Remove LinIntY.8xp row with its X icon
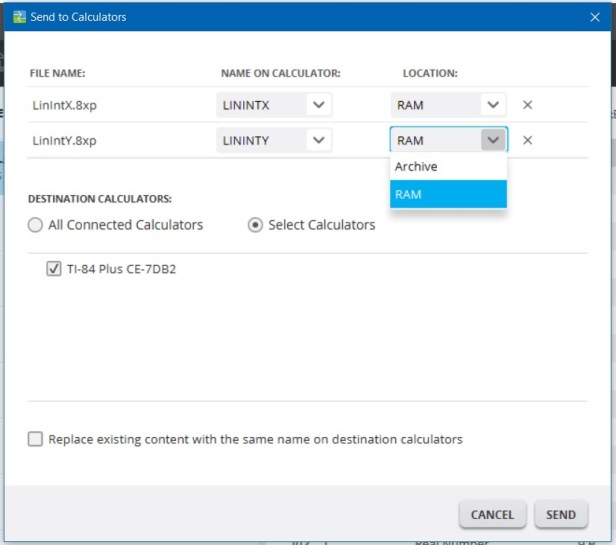This screenshot has height=545, width=616. coord(528,140)
